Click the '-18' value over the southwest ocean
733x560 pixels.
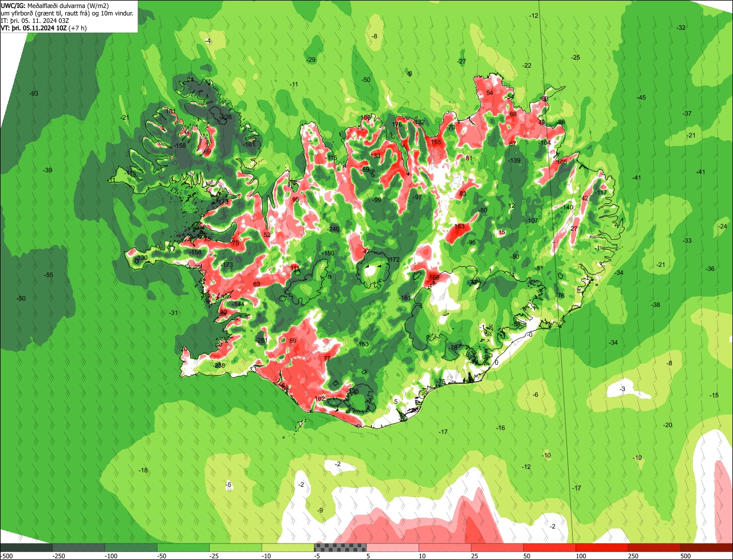143,470
